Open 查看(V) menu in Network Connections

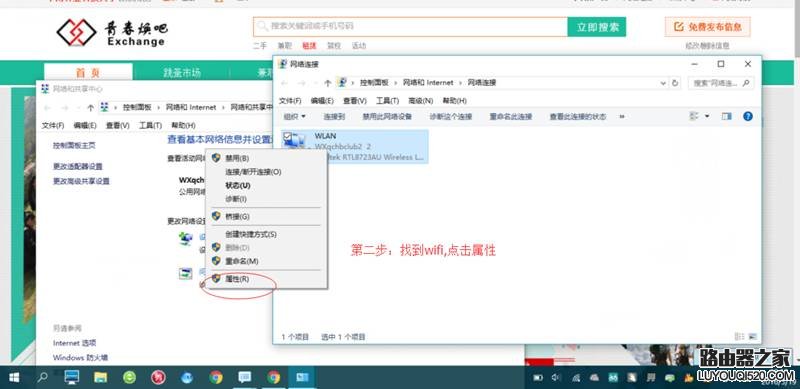pyautogui.click(x=355, y=101)
